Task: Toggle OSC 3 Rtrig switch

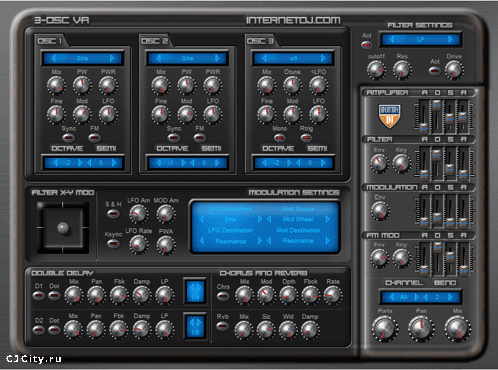Action: click(x=306, y=137)
